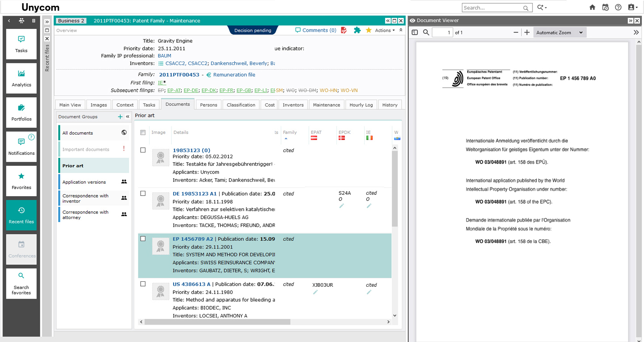Select all documents via header checkbox
The height and width of the screenshot is (342, 644).
[x=143, y=132]
